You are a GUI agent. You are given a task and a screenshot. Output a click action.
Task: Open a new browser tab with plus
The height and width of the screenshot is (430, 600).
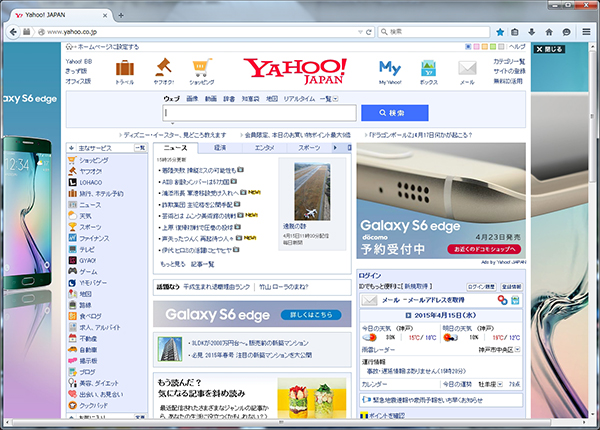pyautogui.click(x=121, y=15)
